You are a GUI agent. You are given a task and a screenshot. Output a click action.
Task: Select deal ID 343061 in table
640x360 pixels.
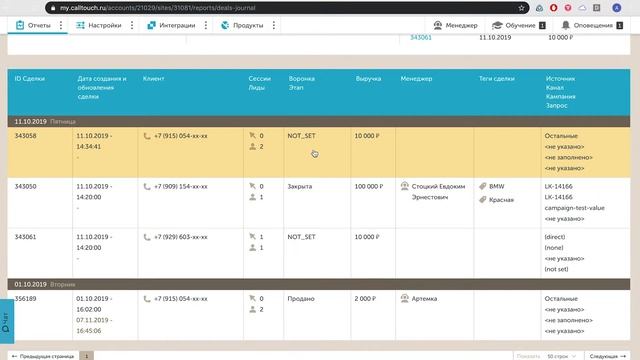(25, 237)
